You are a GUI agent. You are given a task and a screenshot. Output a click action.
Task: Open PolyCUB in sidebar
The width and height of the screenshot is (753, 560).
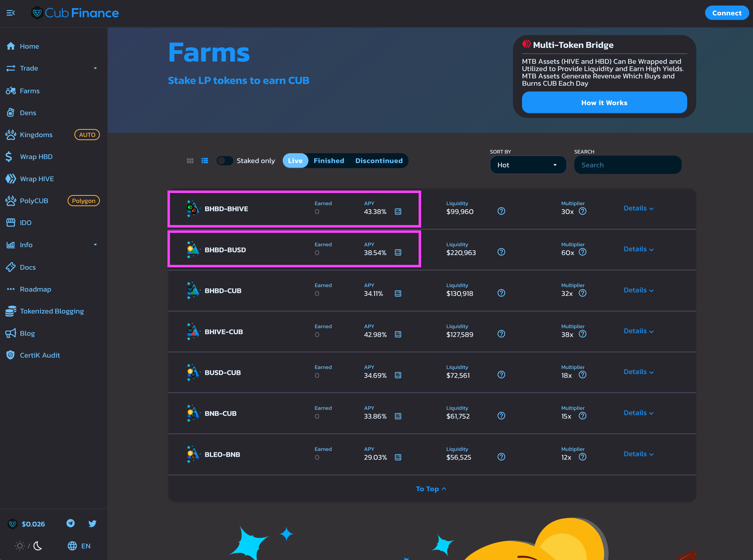pyautogui.click(x=53, y=201)
